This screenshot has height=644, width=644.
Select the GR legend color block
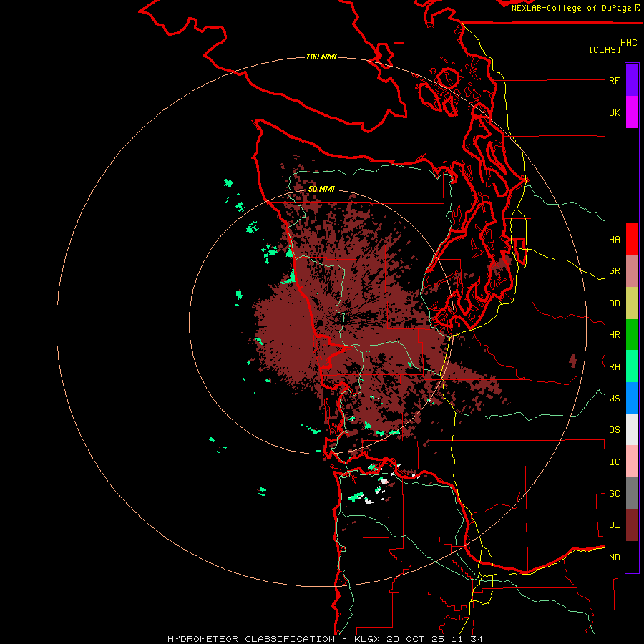pos(632,271)
